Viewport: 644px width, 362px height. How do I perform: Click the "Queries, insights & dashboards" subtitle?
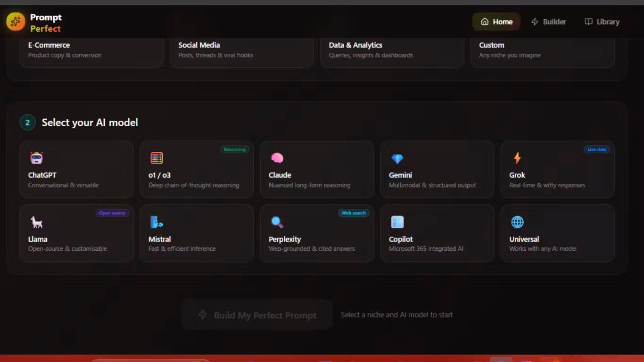(371, 55)
